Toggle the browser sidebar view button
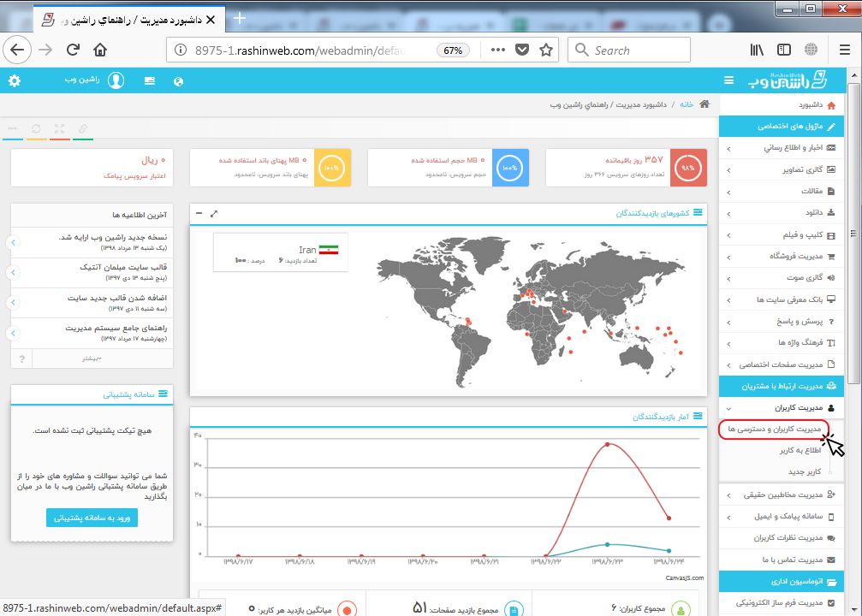The image size is (862, 616). pyautogui.click(x=783, y=50)
